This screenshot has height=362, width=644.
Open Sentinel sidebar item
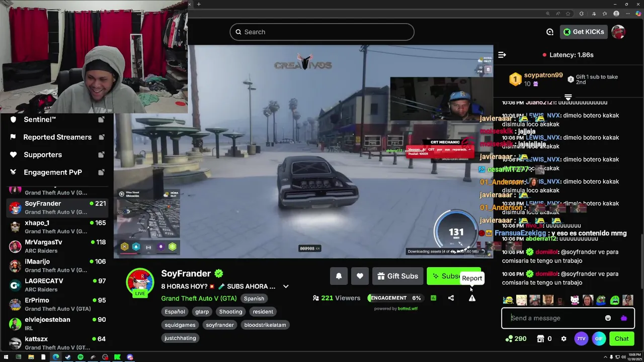point(57,120)
